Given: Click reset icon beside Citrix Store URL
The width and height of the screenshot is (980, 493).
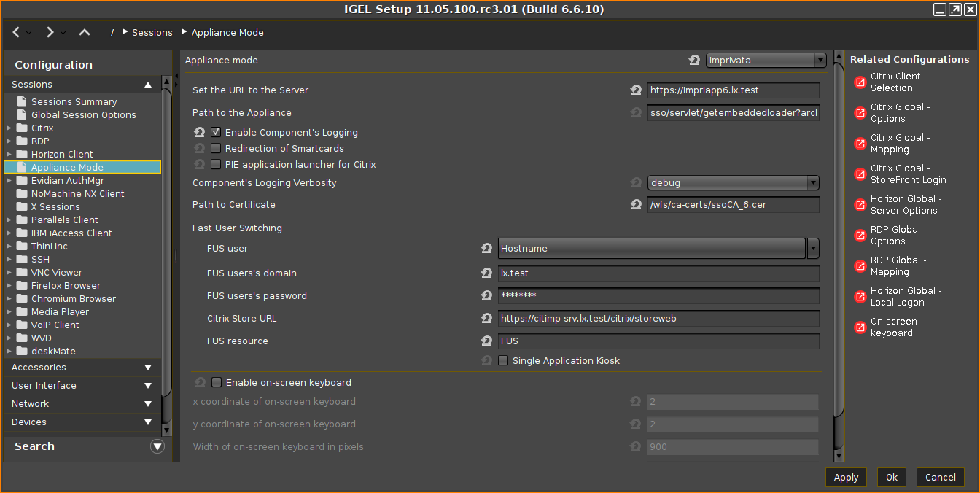Looking at the screenshot, I should coord(486,319).
